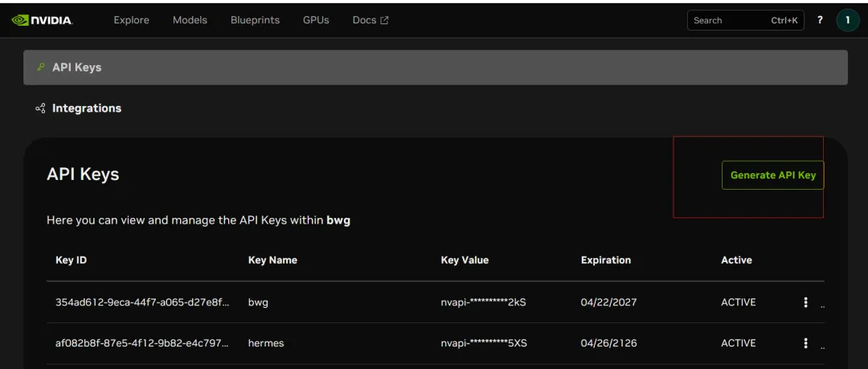Click the API Keys panel heading
This screenshot has width=868, height=369.
point(83,174)
